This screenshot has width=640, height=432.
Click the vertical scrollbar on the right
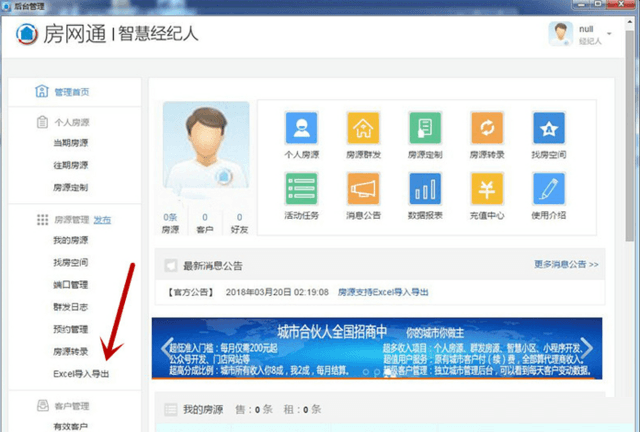630,136
